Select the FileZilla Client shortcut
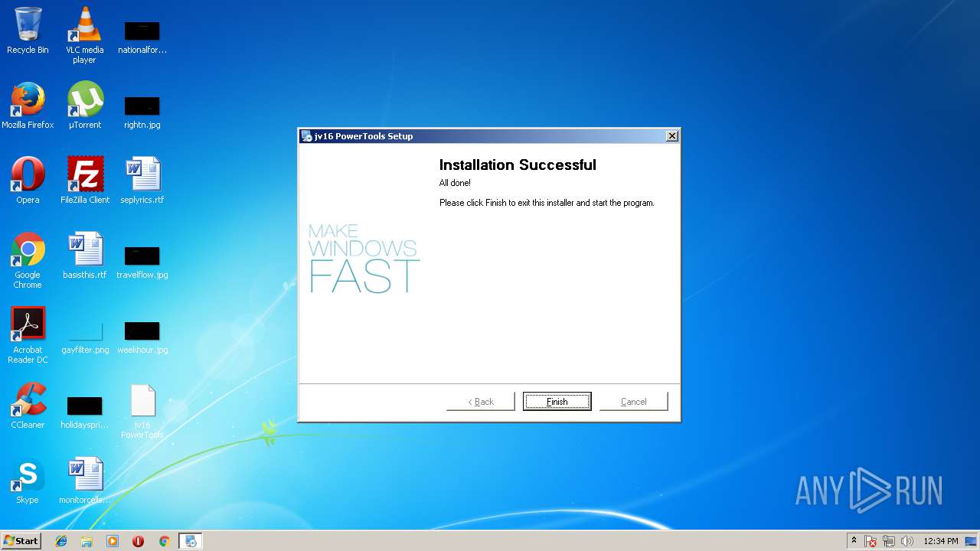The image size is (980, 551). pos(85,181)
